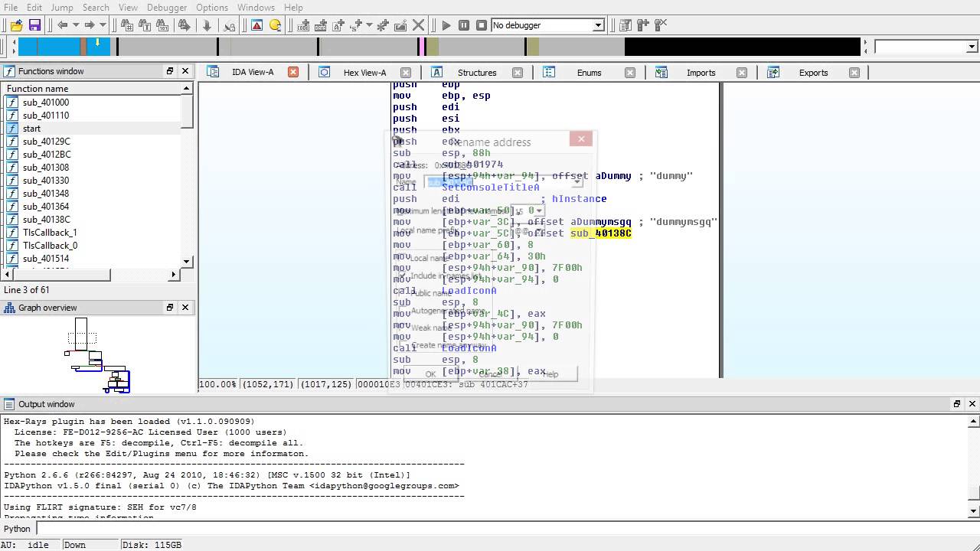The height and width of the screenshot is (551, 980).
Task: Save the database with the floppy icon
Action: tap(34, 25)
